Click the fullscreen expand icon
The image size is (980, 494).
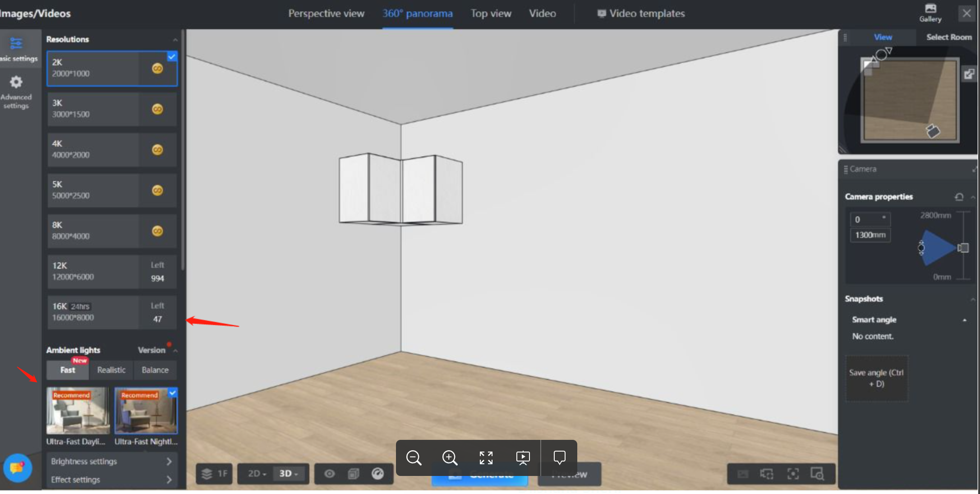[486, 458]
